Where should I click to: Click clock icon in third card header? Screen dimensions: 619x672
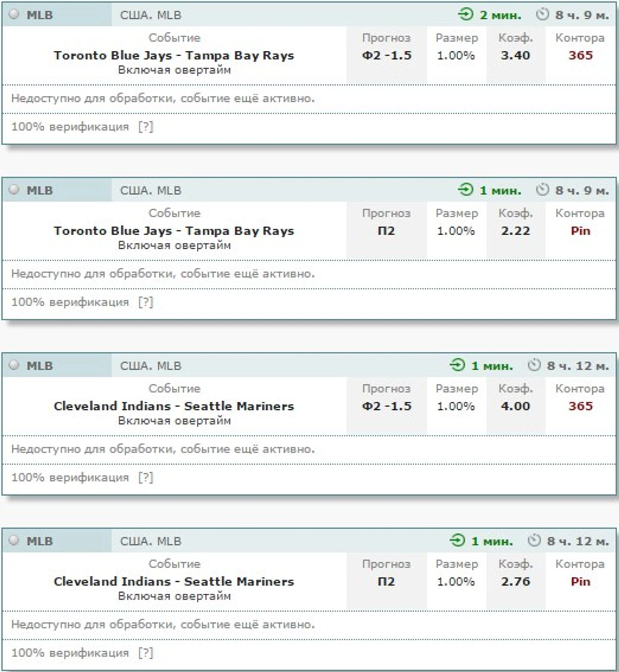click(534, 365)
